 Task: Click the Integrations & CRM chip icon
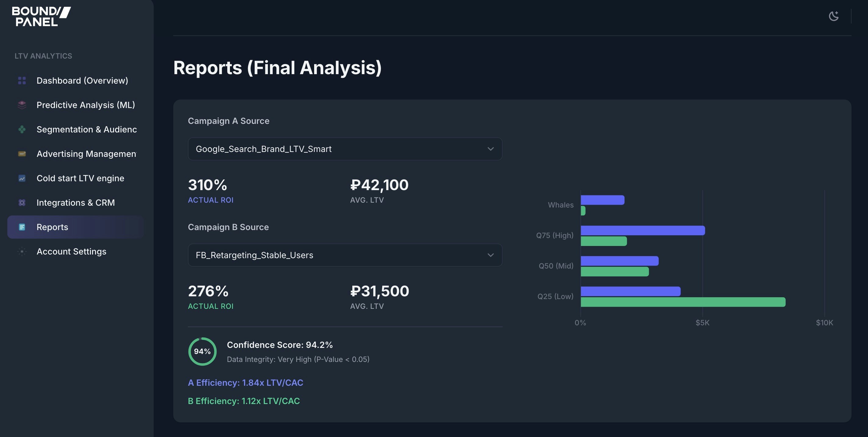click(x=22, y=203)
